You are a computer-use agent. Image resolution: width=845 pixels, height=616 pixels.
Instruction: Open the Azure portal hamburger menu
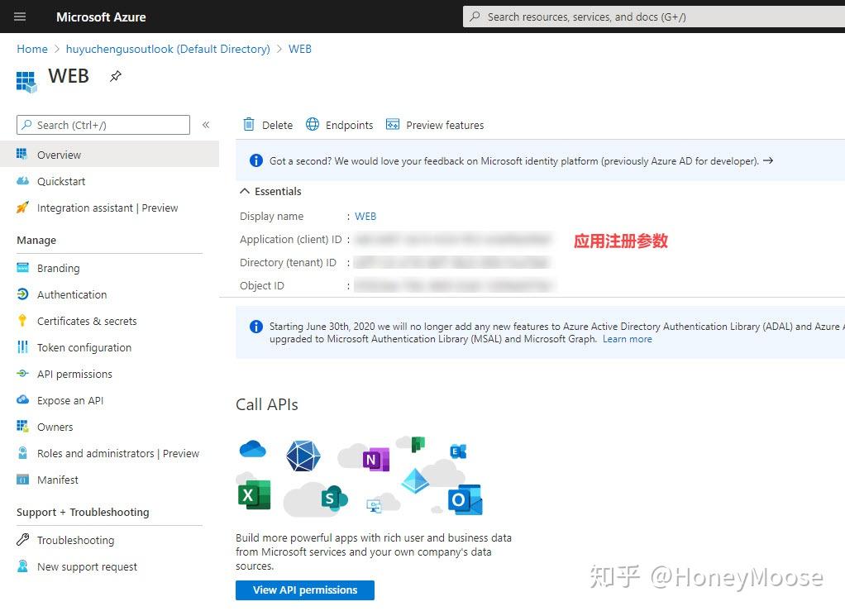click(x=19, y=17)
